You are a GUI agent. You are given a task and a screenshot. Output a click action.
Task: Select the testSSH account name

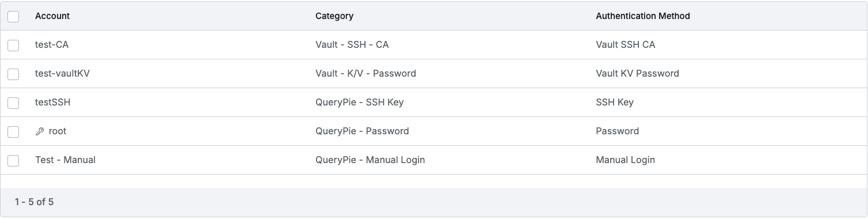(53, 103)
